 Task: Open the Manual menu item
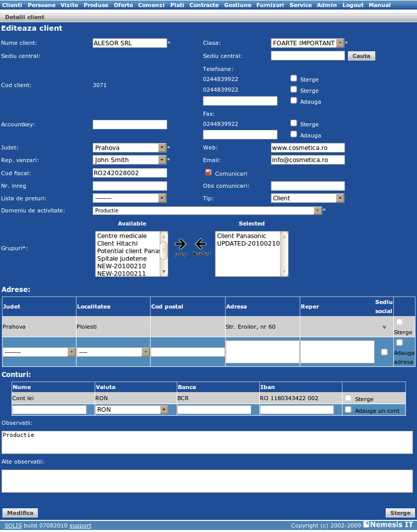(380, 5)
